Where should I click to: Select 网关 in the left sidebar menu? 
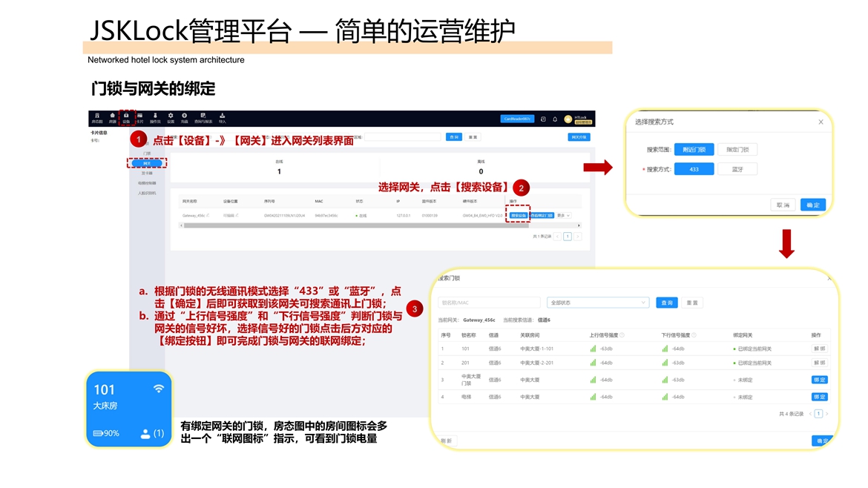(147, 163)
